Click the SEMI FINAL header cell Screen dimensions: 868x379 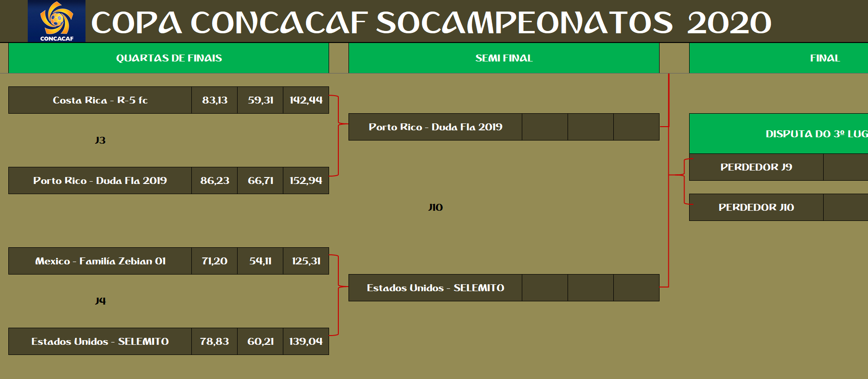click(x=504, y=58)
